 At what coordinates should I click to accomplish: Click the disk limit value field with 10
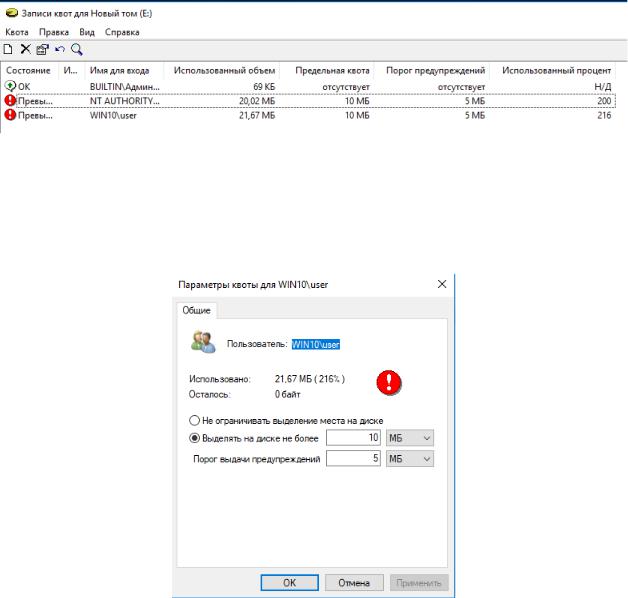[353, 438]
